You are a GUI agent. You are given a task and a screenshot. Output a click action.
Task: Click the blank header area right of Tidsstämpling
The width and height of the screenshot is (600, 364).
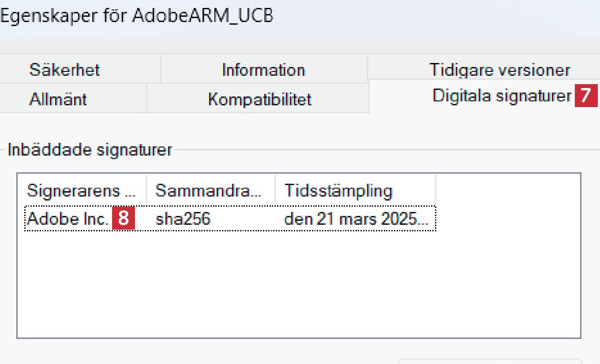pos(507,191)
